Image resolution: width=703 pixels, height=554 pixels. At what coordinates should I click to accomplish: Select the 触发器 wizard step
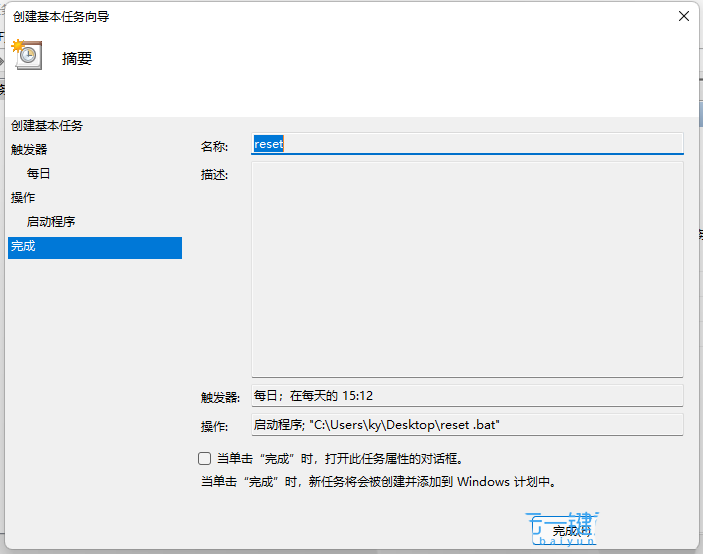[x=29, y=150]
